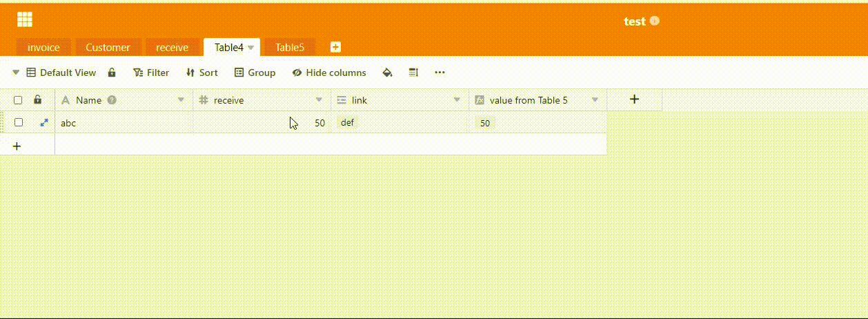Click the info icon next to test title

click(x=655, y=21)
